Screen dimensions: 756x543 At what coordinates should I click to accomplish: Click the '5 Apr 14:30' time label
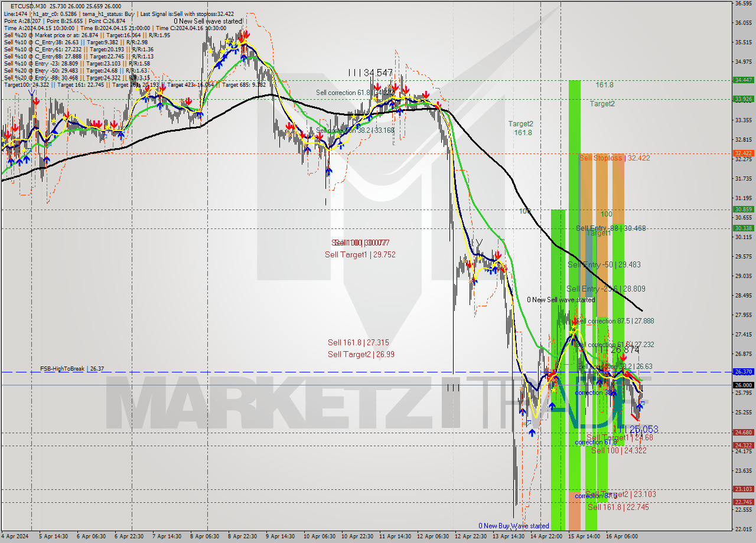click(53, 537)
